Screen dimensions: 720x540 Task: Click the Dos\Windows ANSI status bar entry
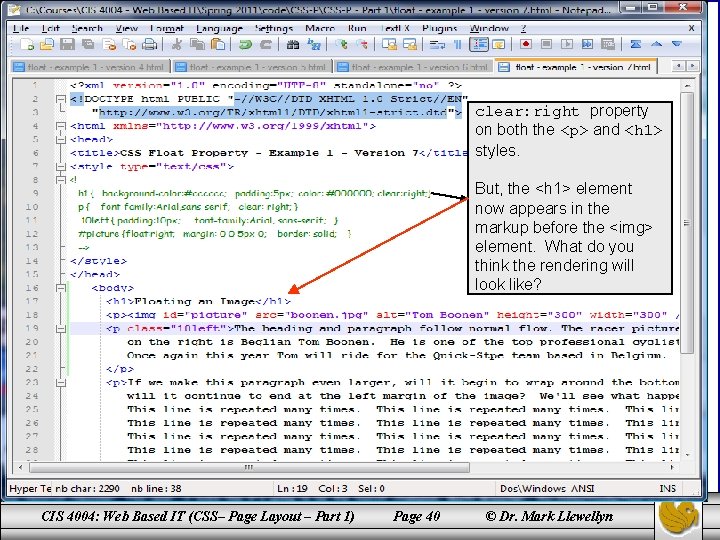point(546,489)
